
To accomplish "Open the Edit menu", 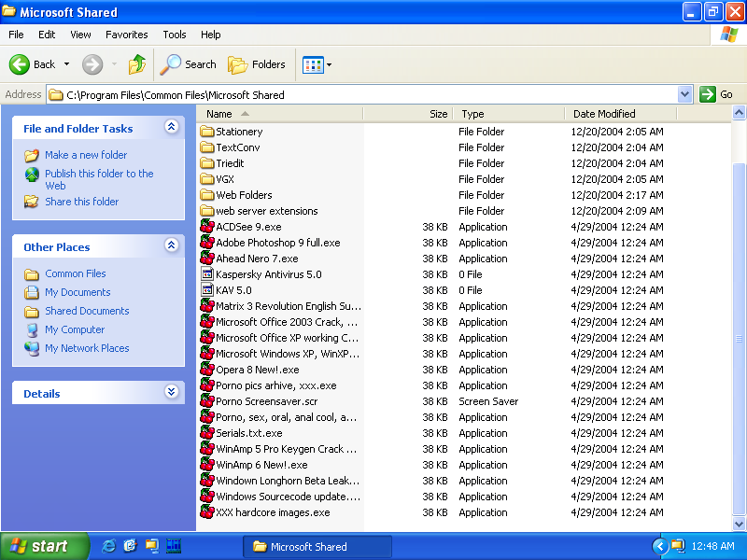I will (46, 35).
